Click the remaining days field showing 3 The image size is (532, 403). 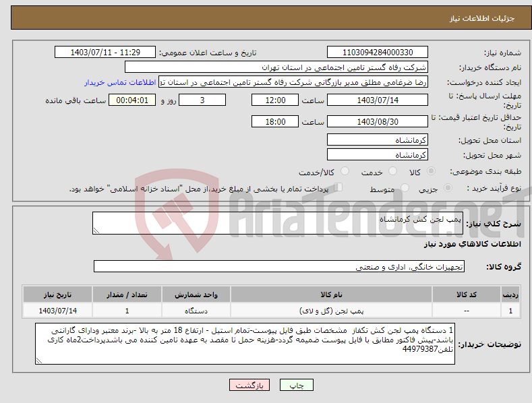click(202, 100)
